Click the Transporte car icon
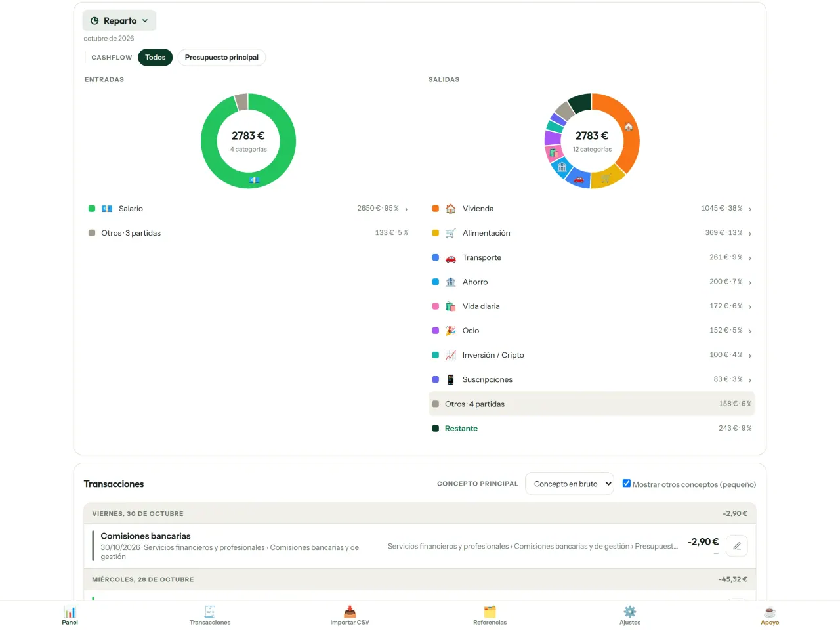This screenshot has height=630, width=840. [451, 257]
